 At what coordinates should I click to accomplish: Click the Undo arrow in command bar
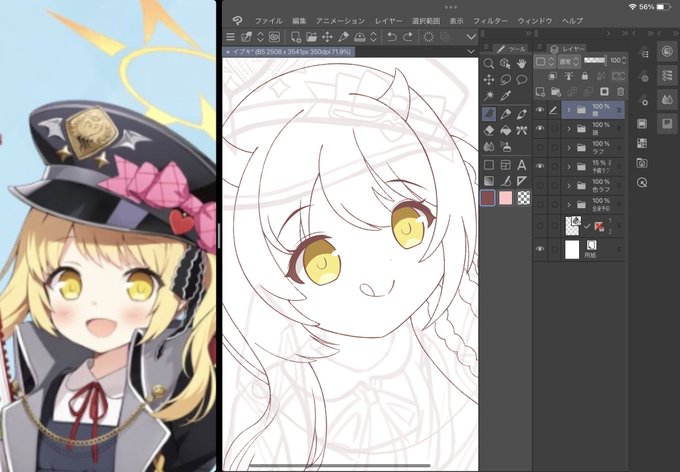[392, 37]
